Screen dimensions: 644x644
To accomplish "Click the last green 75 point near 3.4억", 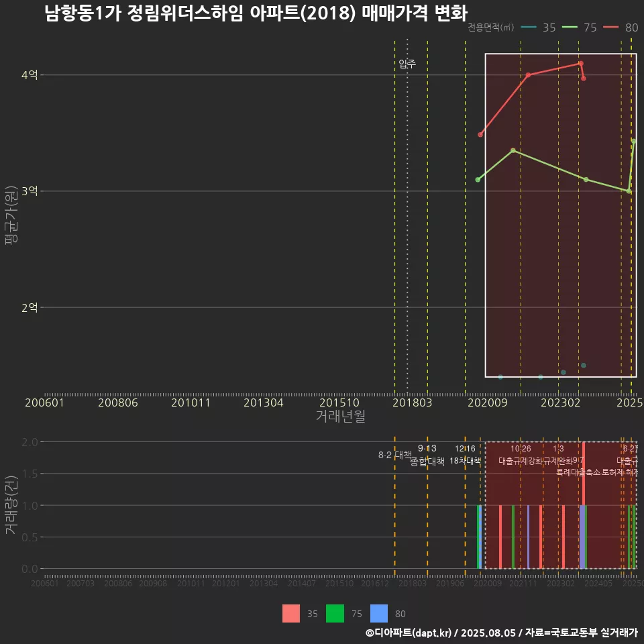I will [634, 142].
